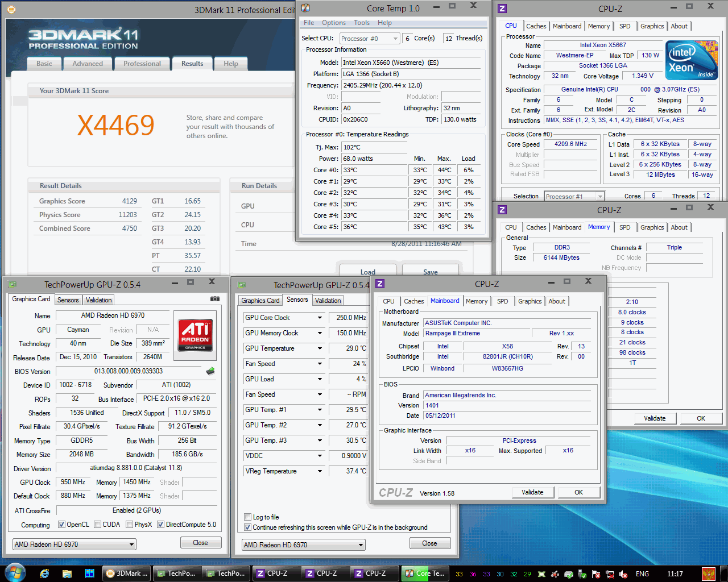Click the Physics Score value 11203
This screenshot has width=728, height=582.
pos(127,215)
